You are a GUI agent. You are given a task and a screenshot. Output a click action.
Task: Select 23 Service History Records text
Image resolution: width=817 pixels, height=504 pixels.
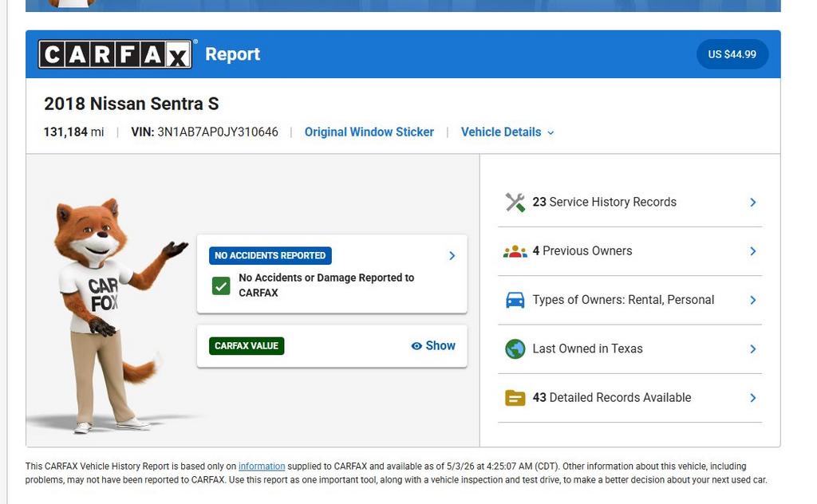coord(605,202)
